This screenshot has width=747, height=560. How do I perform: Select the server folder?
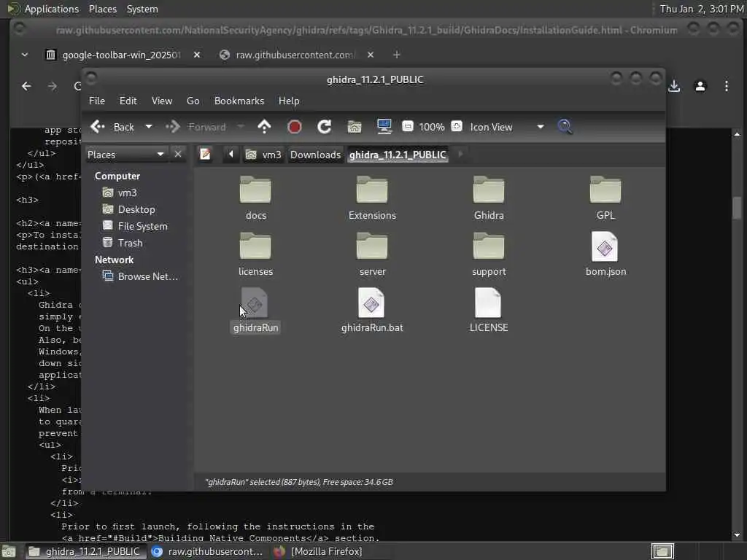[372, 254]
